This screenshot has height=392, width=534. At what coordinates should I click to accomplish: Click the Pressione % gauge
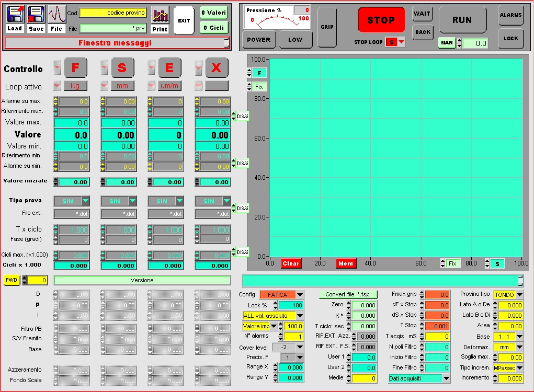click(277, 17)
